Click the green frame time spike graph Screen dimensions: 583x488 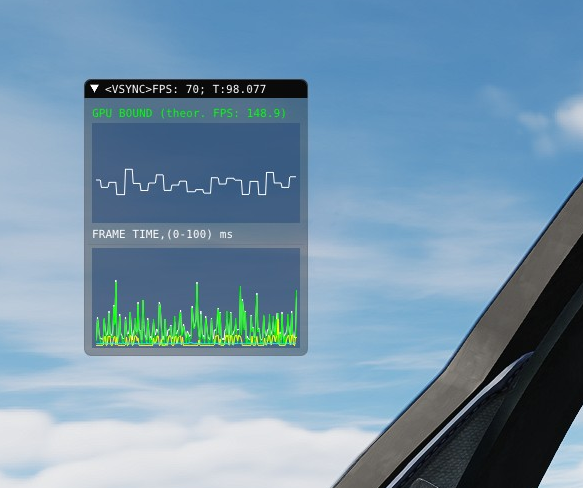point(196,298)
